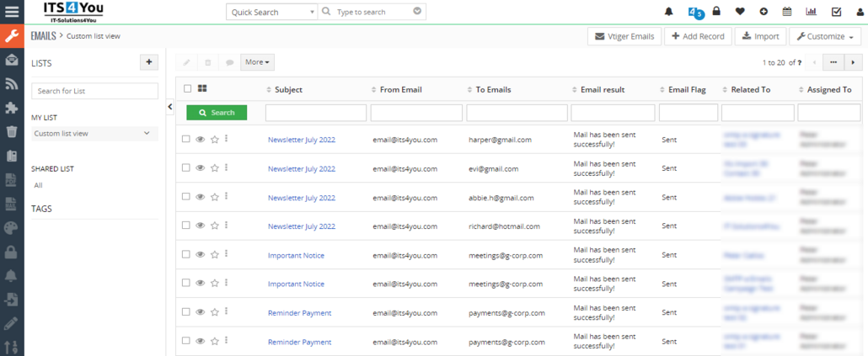Star the harper@gmail.com email row
868x356 pixels.
coord(215,140)
